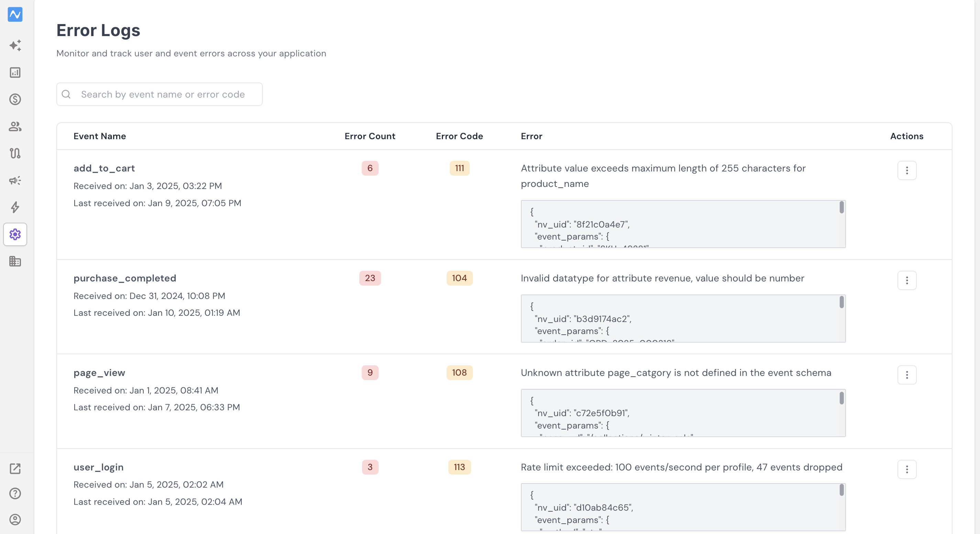Open actions menu for page_view row
Viewport: 980px width, 534px height.
906,375
